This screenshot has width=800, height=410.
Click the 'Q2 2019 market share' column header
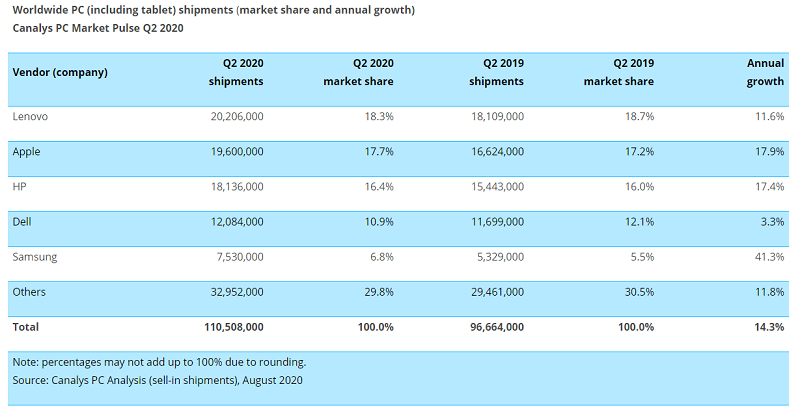point(619,72)
